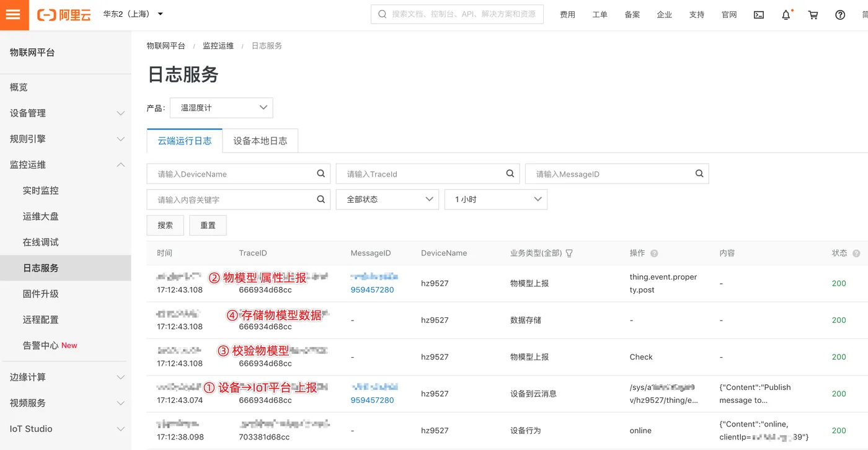Image resolution: width=868 pixels, height=450 pixels.
Task: Click the Publish message content cell
Action: click(x=755, y=394)
